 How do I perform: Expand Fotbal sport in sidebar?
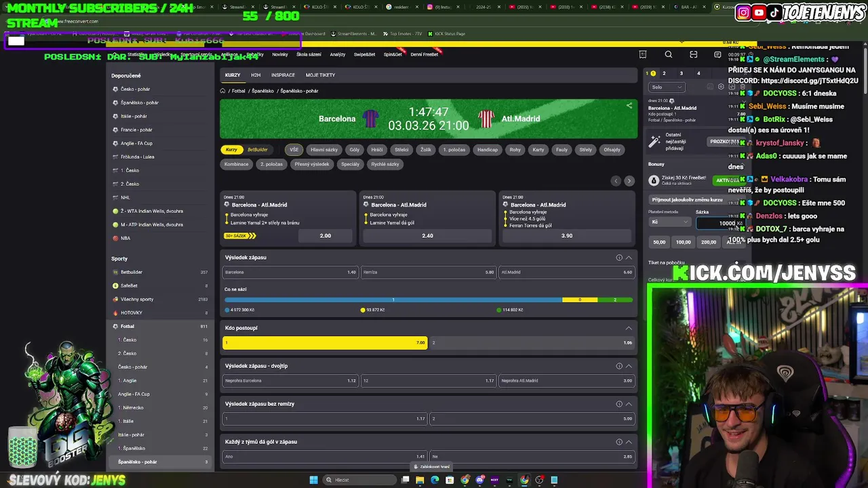pyautogui.click(x=160, y=326)
